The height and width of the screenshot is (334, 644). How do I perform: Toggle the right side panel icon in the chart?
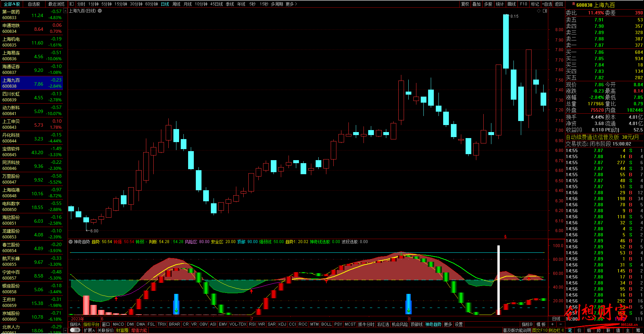tap(545, 11)
